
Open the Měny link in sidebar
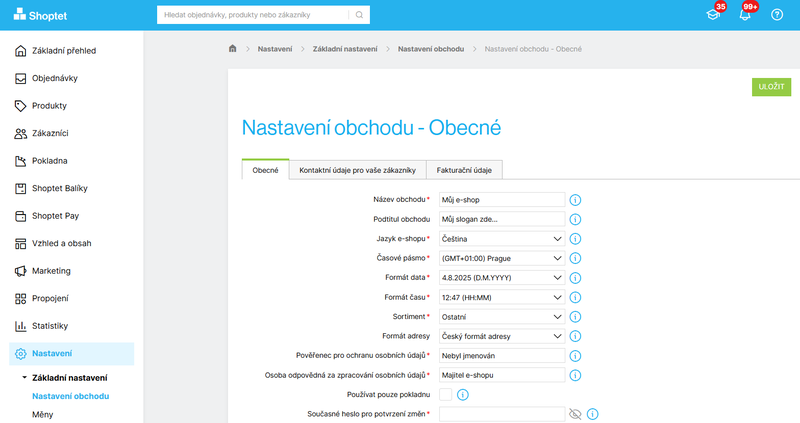(45, 414)
